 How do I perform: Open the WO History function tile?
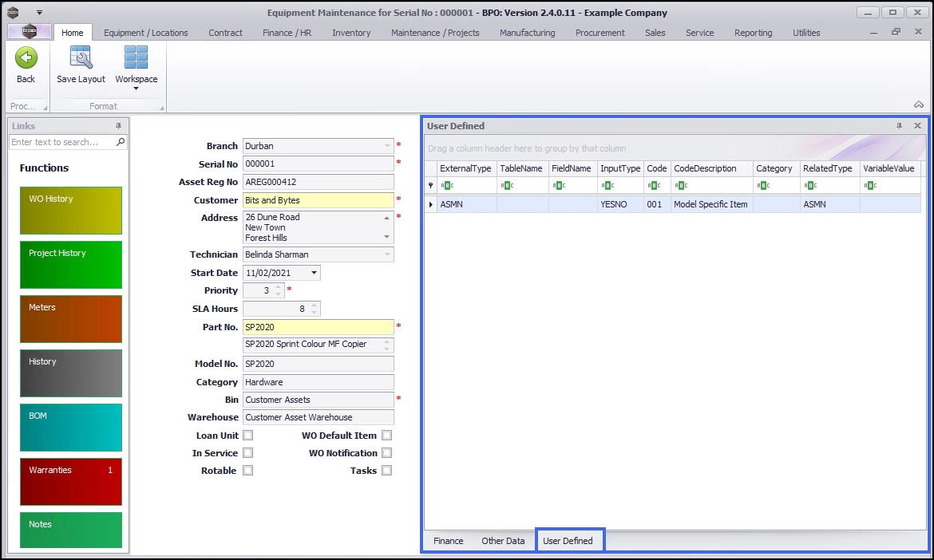coord(71,211)
